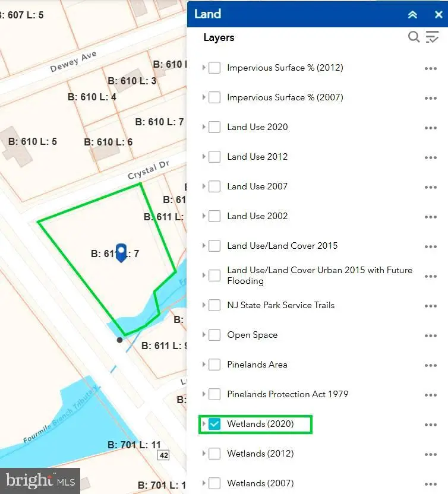
Task: Select the Wetlands (2012) layer label
Action: 260,454
